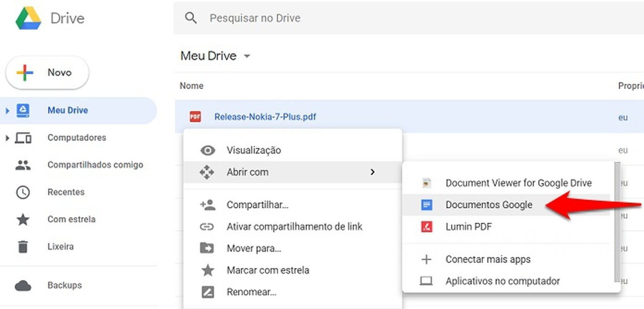Click the Release-Nokia-7-Plus PDF file icon
Viewport: 644px width, 309px height.
pos(195,117)
